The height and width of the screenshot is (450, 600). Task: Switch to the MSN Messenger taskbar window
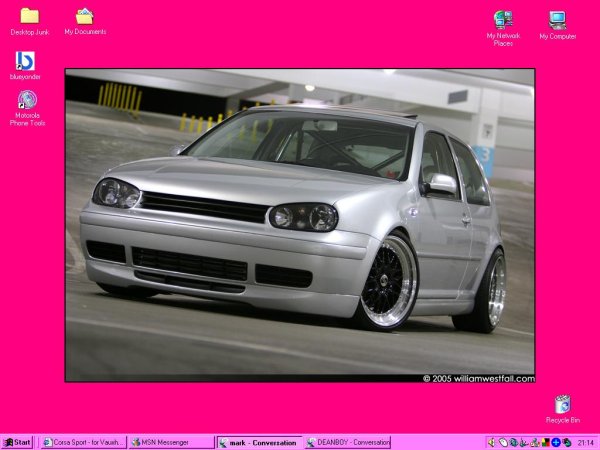(x=170, y=442)
